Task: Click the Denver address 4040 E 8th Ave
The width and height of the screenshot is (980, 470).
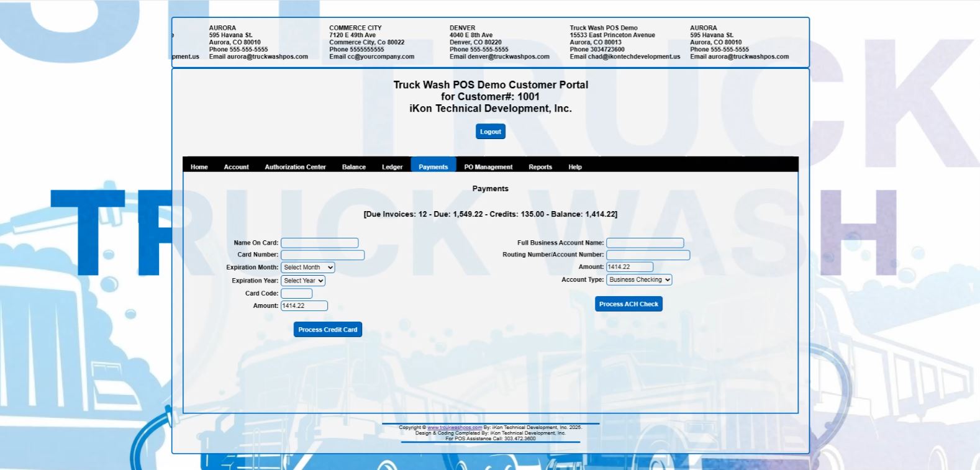Action: click(x=471, y=35)
